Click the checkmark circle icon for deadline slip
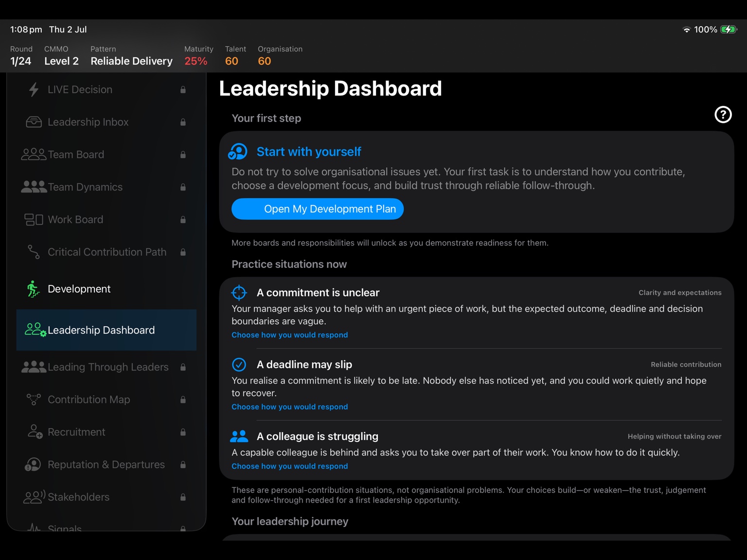747x560 pixels. [x=239, y=365]
